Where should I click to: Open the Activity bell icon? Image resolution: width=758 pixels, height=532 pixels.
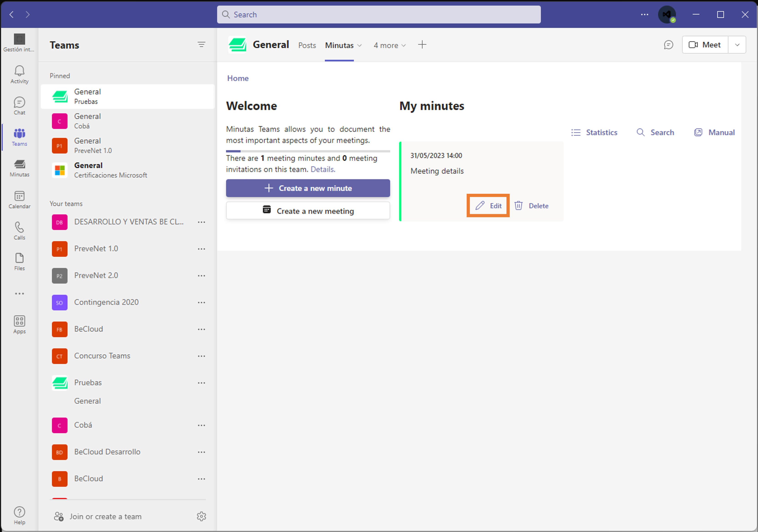point(19,74)
